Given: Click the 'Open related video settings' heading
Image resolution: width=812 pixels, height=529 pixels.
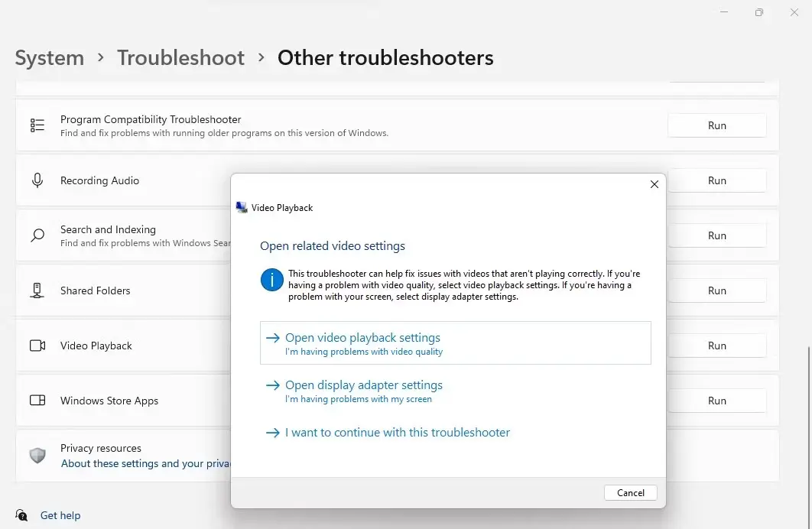Looking at the screenshot, I should tap(333, 246).
